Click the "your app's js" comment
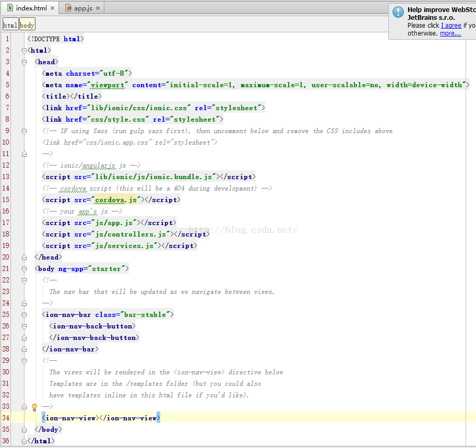This screenshot has width=476, height=448. [82, 211]
